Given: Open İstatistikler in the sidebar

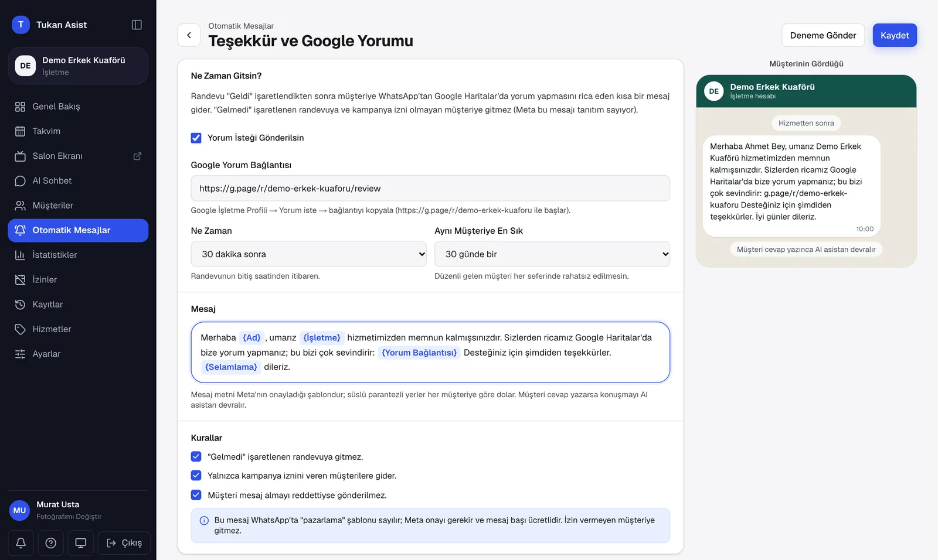Looking at the screenshot, I should pyautogui.click(x=78, y=255).
